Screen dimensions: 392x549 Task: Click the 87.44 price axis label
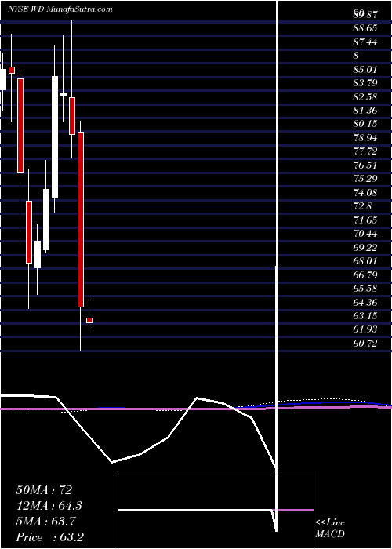pyautogui.click(x=365, y=42)
